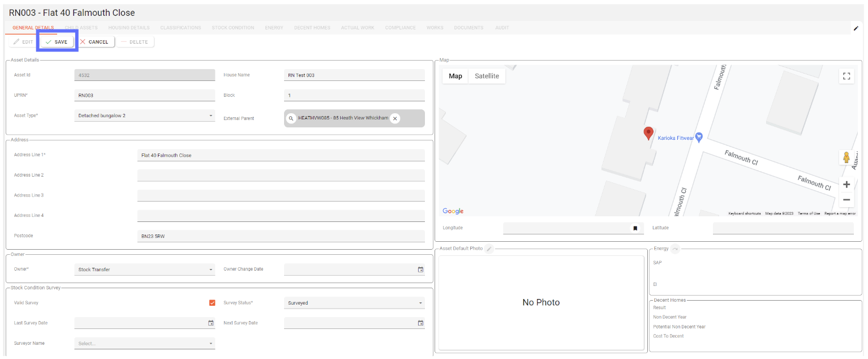Zoom out on the map
Image resolution: width=868 pixels, height=359 pixels.
[x=846, y=200]
